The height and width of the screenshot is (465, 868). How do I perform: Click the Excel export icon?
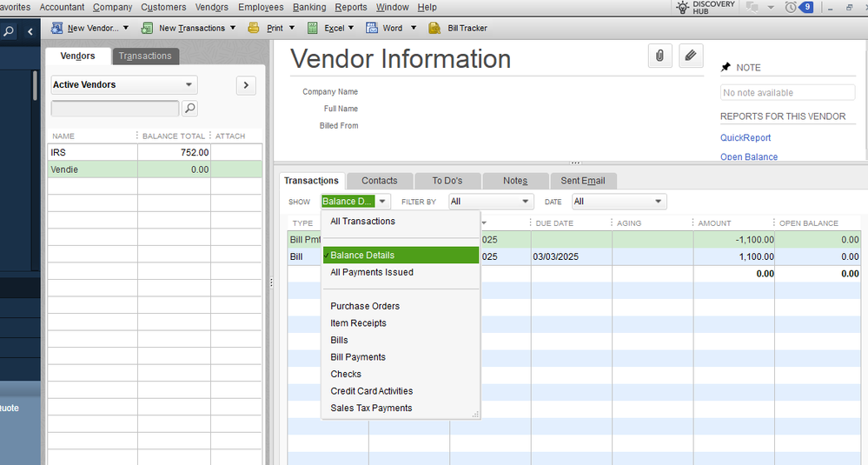pyautogui.click(x=312, y=28)
